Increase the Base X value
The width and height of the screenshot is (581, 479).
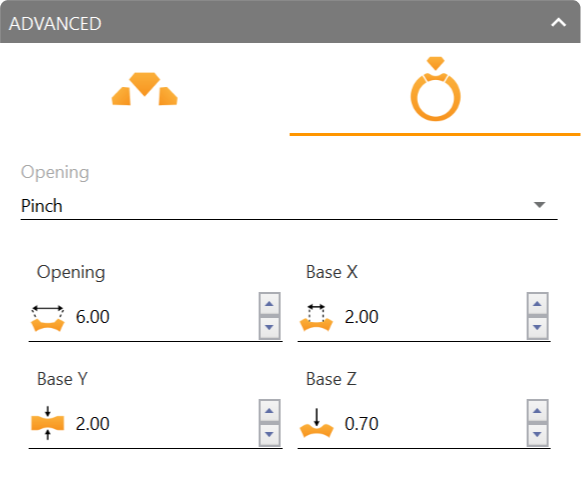537,304
